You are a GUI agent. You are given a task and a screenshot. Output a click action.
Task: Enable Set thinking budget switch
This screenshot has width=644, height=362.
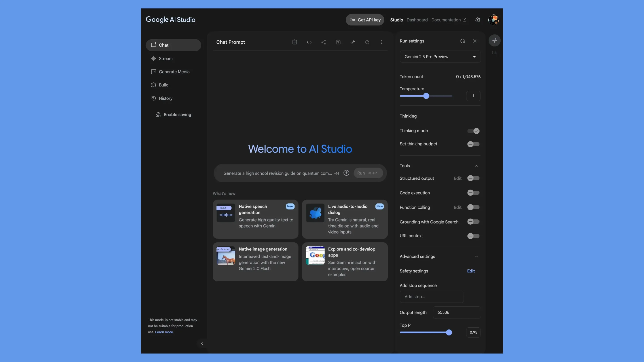point(473,144)
